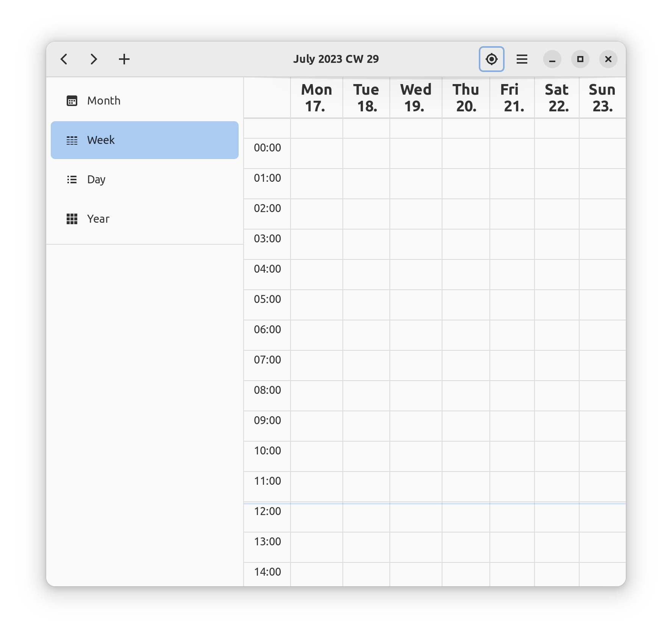Go to the next week

pos(94,59)
